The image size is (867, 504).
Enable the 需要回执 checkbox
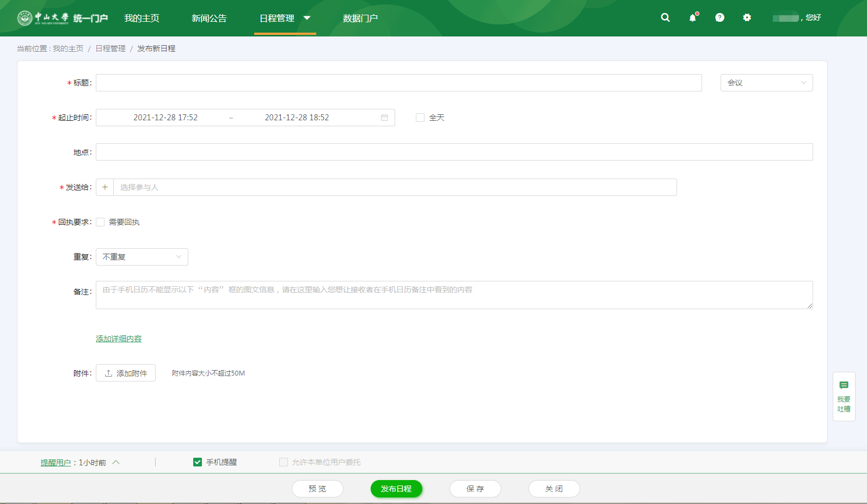pos(100,222)
